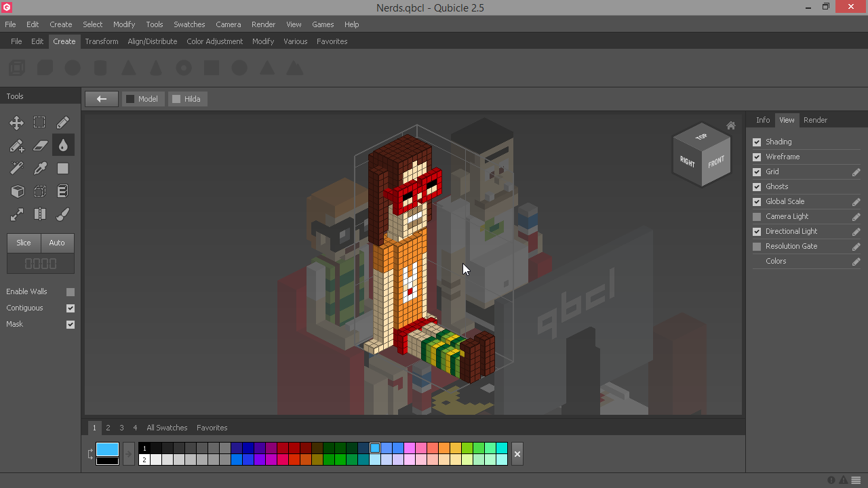Click the mirror/flip tool icon

pos(40,215)
